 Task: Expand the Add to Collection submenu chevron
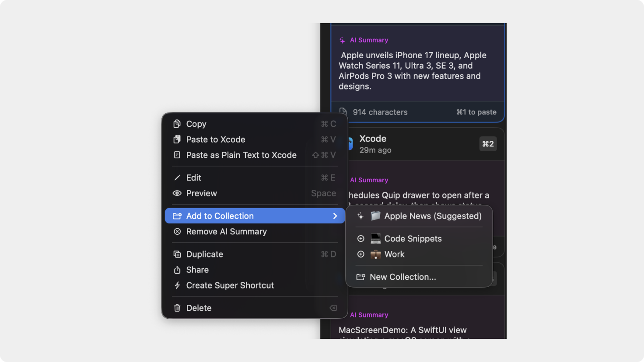(x=335, y=216)
